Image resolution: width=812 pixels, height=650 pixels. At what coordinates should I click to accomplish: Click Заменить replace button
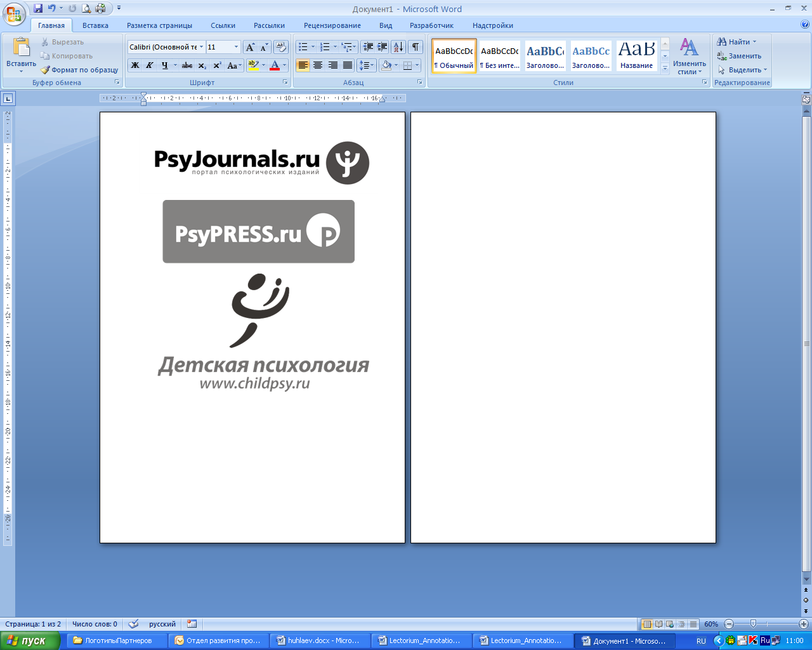739,56
